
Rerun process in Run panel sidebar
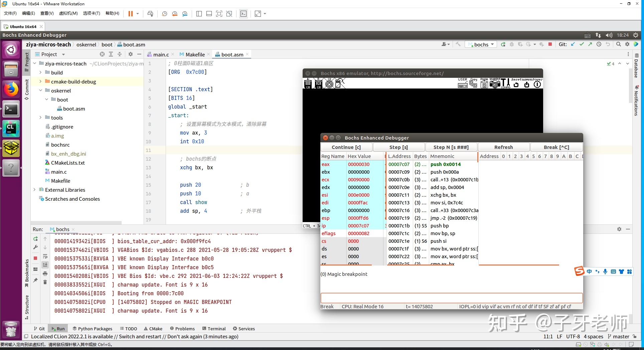point(35,239)
